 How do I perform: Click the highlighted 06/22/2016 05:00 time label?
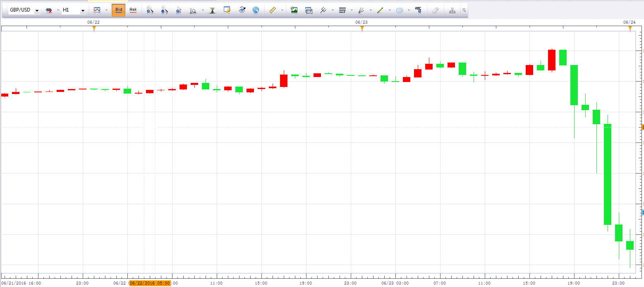[x=150, y=283]
